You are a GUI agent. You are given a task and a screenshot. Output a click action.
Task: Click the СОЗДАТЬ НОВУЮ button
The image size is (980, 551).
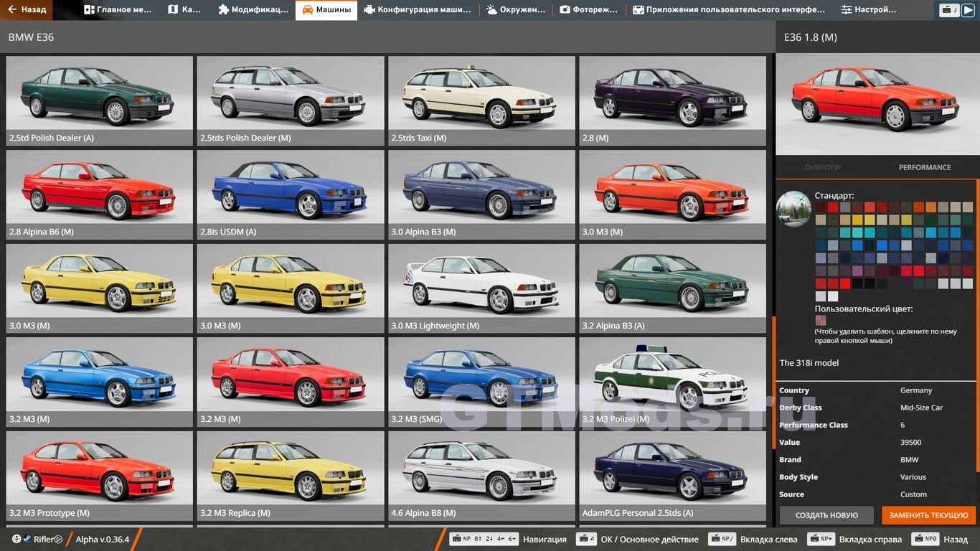point(826,515)
